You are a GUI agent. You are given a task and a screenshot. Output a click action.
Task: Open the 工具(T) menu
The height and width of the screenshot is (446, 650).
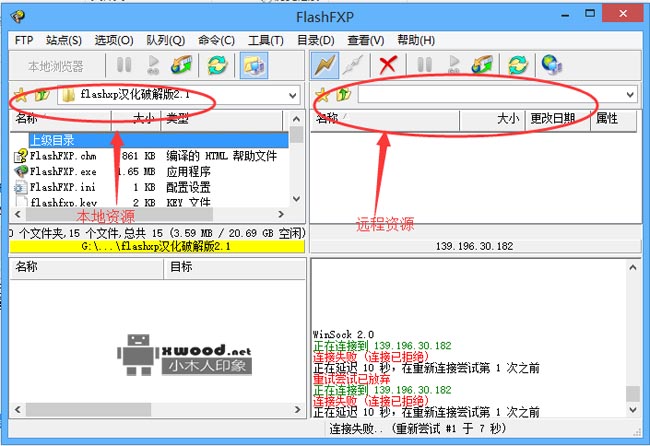coord(265,40)
